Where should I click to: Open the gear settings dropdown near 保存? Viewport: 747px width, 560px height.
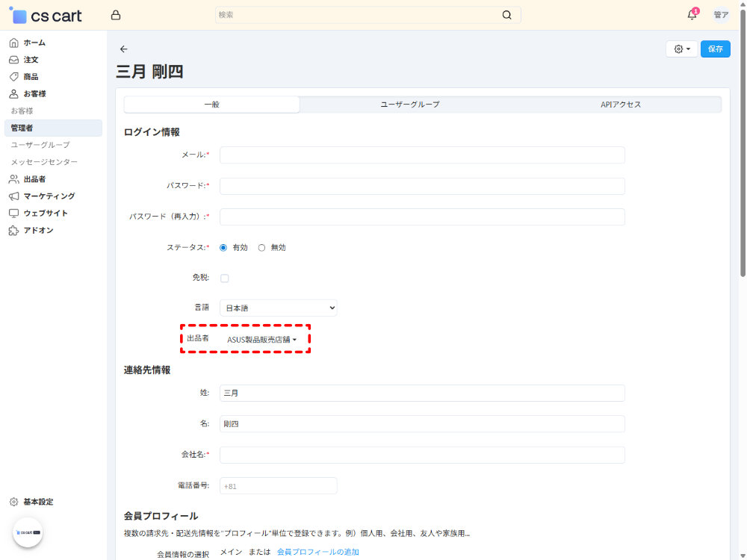[x=681, y=49]
